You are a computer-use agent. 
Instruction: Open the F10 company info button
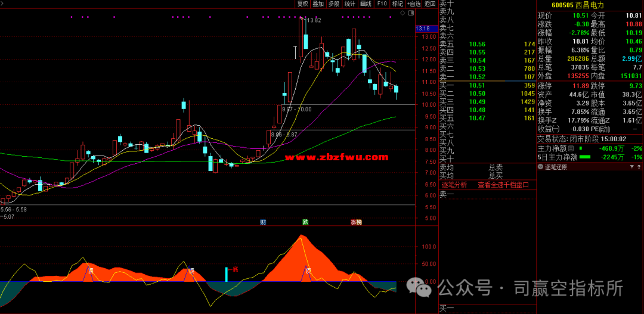tap(382, 4)
